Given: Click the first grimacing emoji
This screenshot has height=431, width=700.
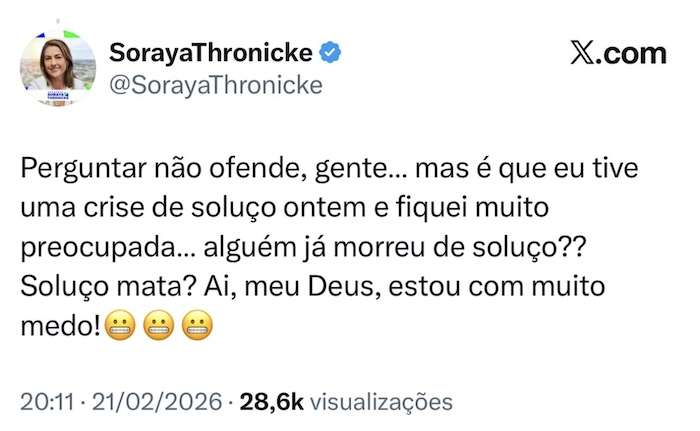Looking at the screenshot, I should (x=123, y=325).
